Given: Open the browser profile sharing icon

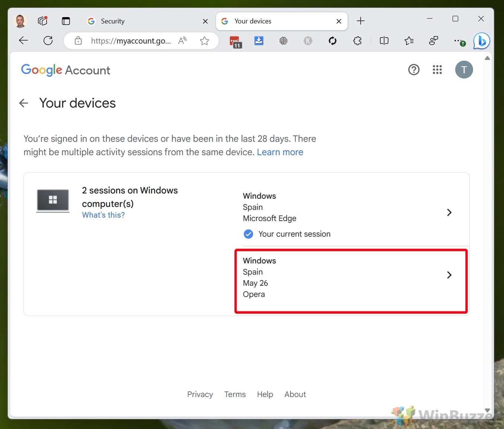Looking at the screenshot, I should pyautogui.click(x=434, y=41).
